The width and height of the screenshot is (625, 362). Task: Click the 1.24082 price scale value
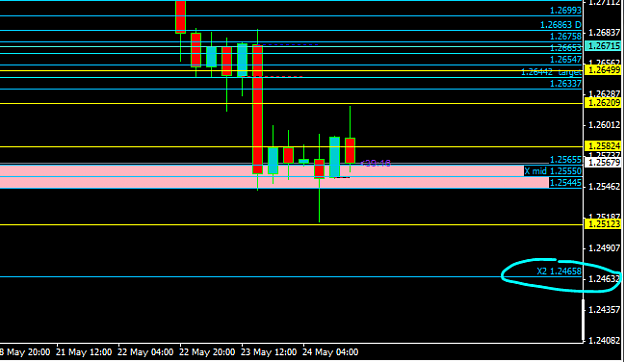(604, 340)
